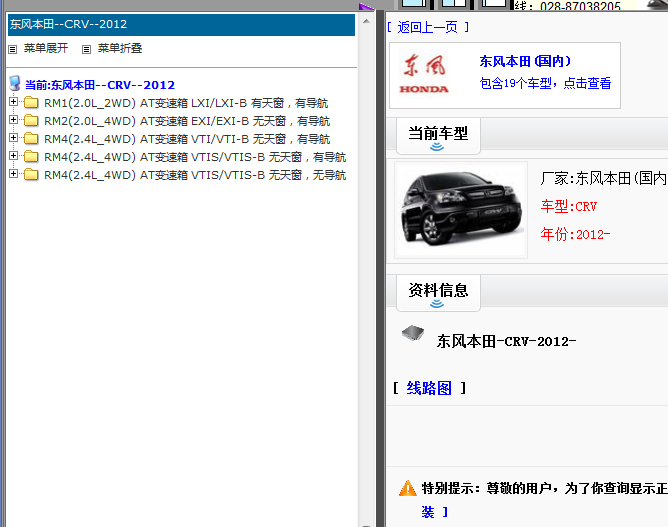Click the blue chevron under 当前车型
Screen dimensions: 668x527
click(x=437, y=147)
